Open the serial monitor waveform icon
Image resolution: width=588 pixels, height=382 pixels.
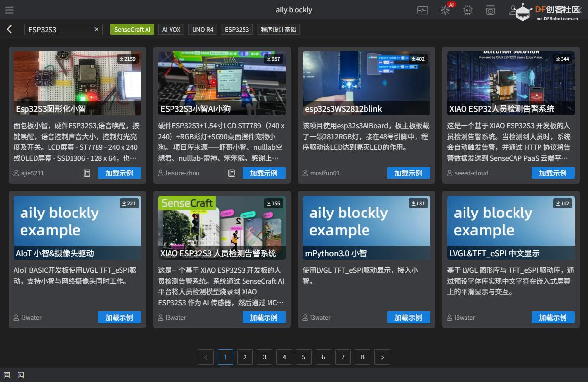[422, 10]
